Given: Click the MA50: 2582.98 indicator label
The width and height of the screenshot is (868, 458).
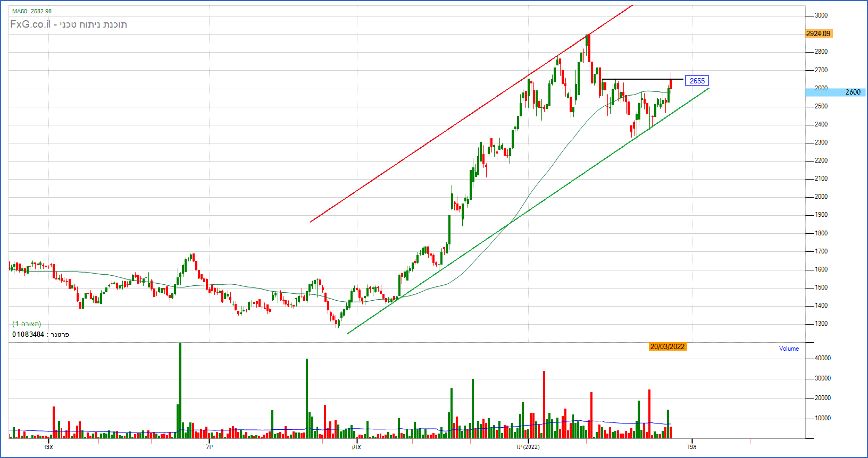Looking at the screenshot, I should [32, 11].
